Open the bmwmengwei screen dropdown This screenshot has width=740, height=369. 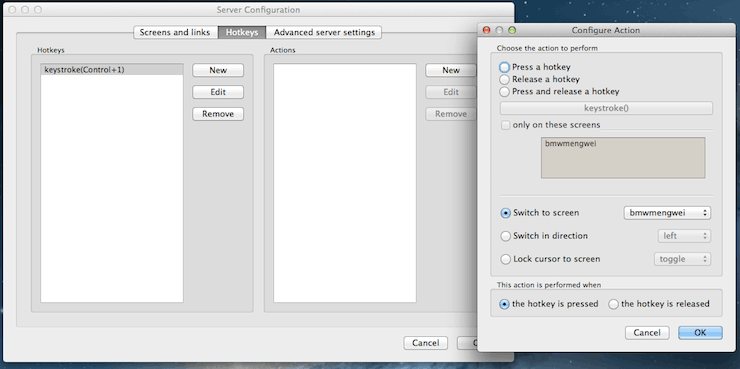tap(667, 213)
